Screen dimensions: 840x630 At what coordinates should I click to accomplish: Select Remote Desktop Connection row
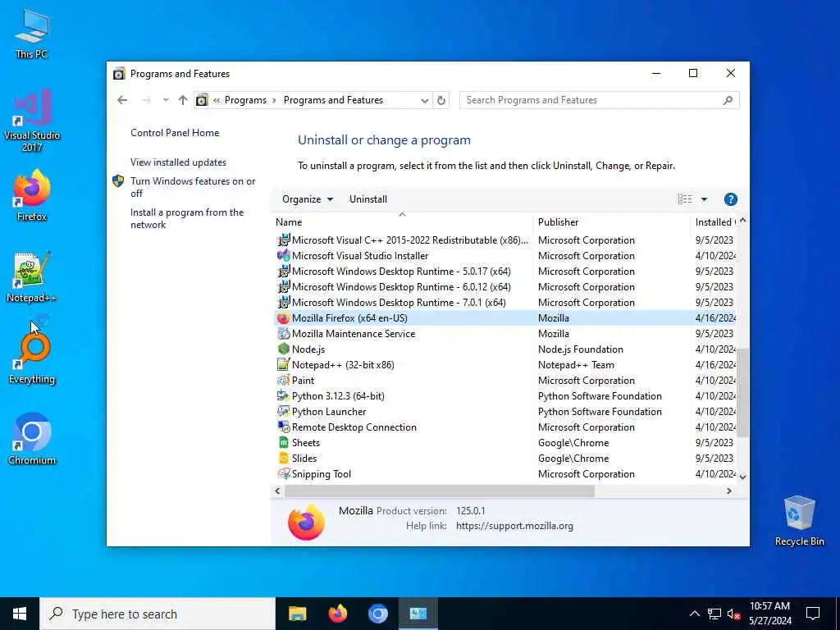[x=505, y=427]
